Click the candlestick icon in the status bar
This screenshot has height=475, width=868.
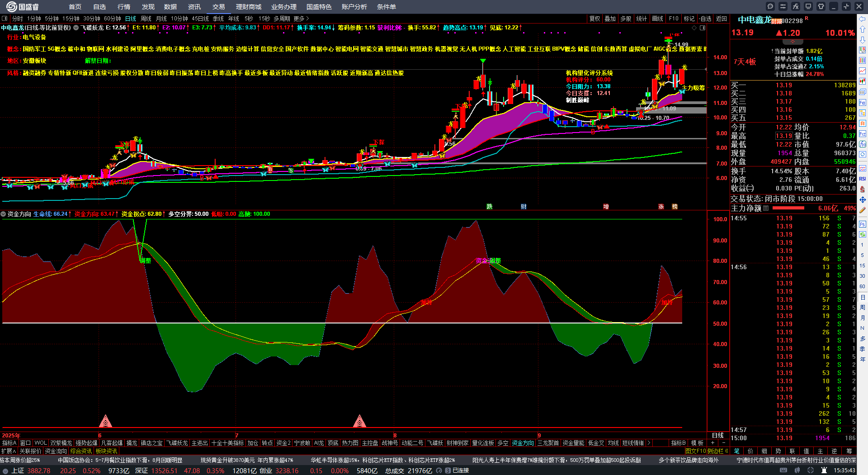coord(797,470)
